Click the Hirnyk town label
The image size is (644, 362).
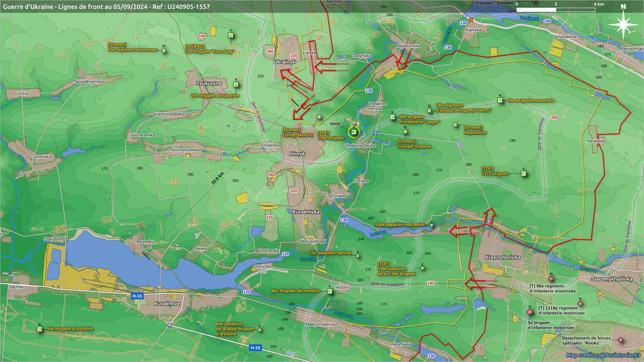[297, 154]
